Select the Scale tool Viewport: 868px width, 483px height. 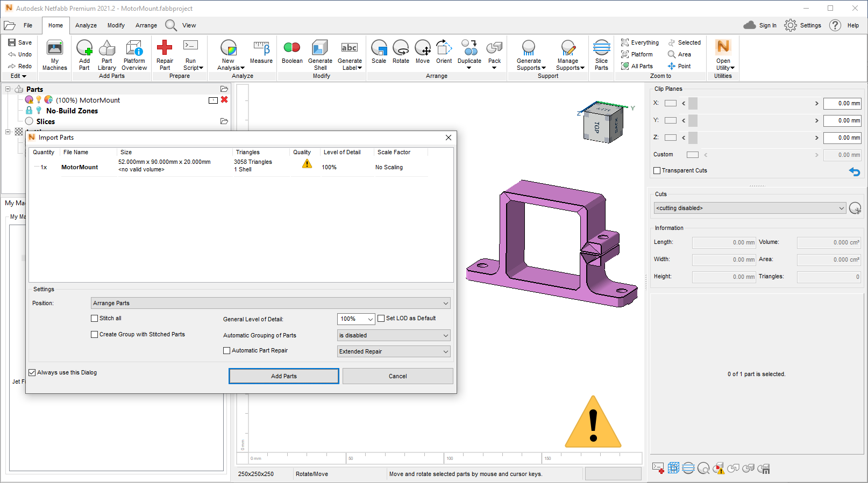pyautogui.click(x=379, y=52)
